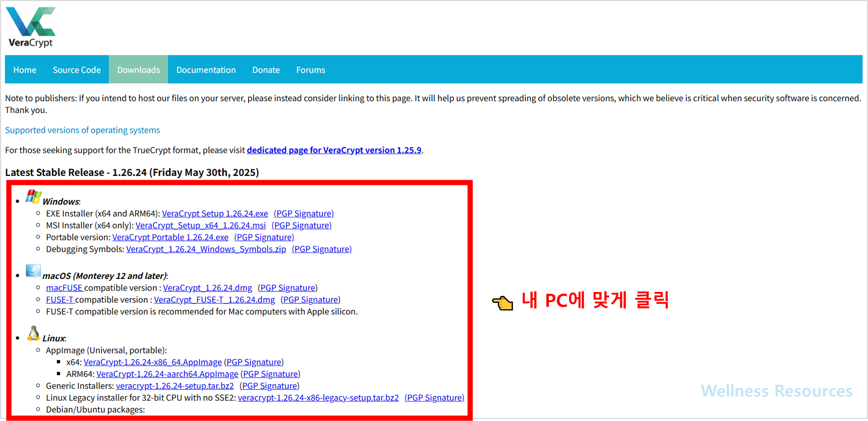868x421 pixels.
Task: Open PGP Signature for Debugging Symbols
Action: pos(322,249)
